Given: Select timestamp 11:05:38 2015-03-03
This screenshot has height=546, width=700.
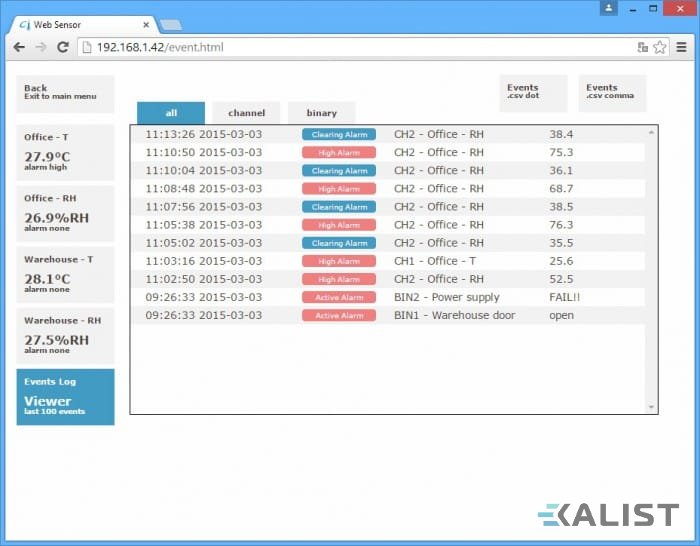Looking at the screenshot, I should tap(204, 225).
